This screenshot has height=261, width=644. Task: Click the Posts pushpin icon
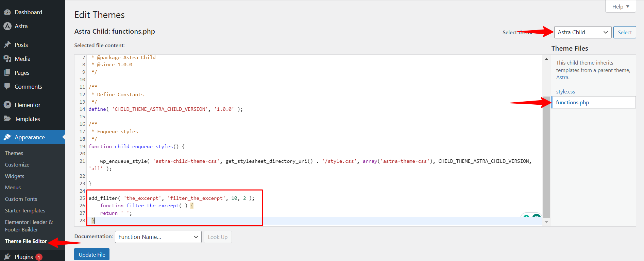[x=7, y=45]
